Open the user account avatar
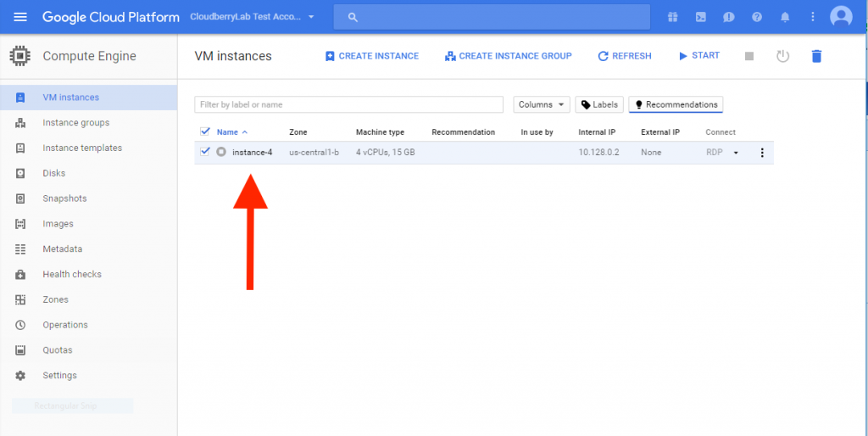 click(x=841, y=17)
